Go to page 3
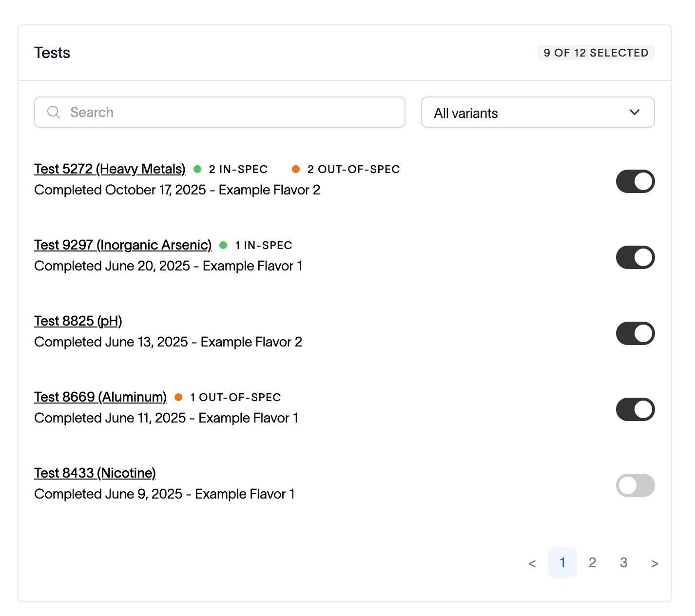This screenshot has height=616, width=695. (x=624, y=562)
